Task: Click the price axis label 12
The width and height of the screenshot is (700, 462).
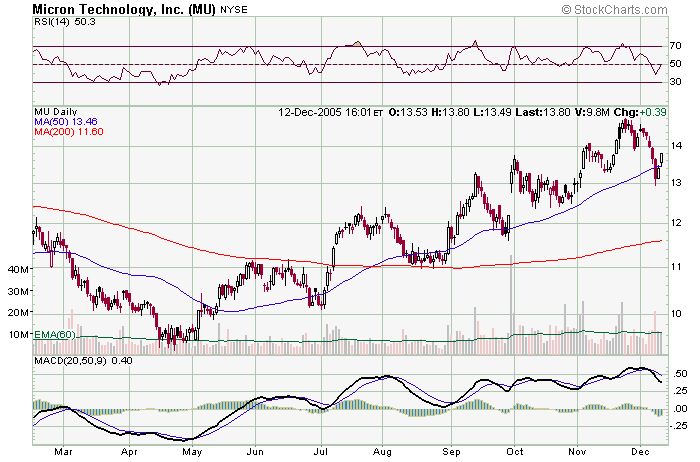Action: [x=675, y=222]
